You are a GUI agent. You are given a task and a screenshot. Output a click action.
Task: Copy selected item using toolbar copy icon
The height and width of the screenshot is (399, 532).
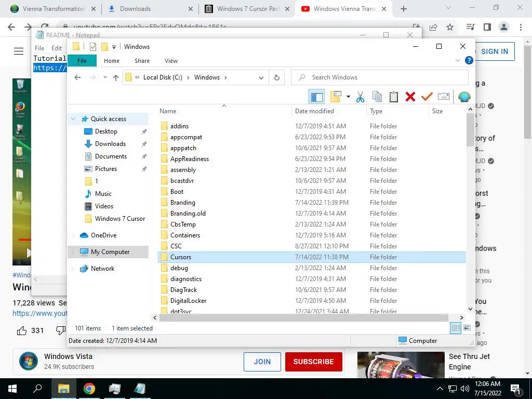pos(377,97)
